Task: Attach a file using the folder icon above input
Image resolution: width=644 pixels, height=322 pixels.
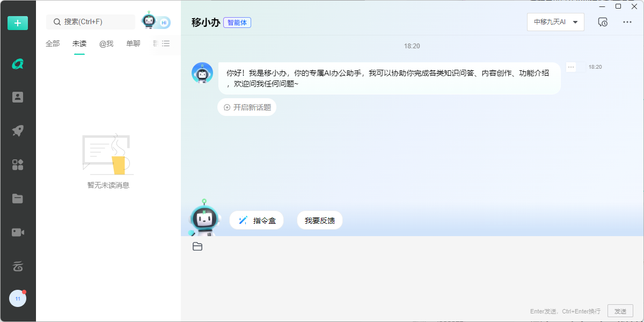Action: [x=197, y=246]
